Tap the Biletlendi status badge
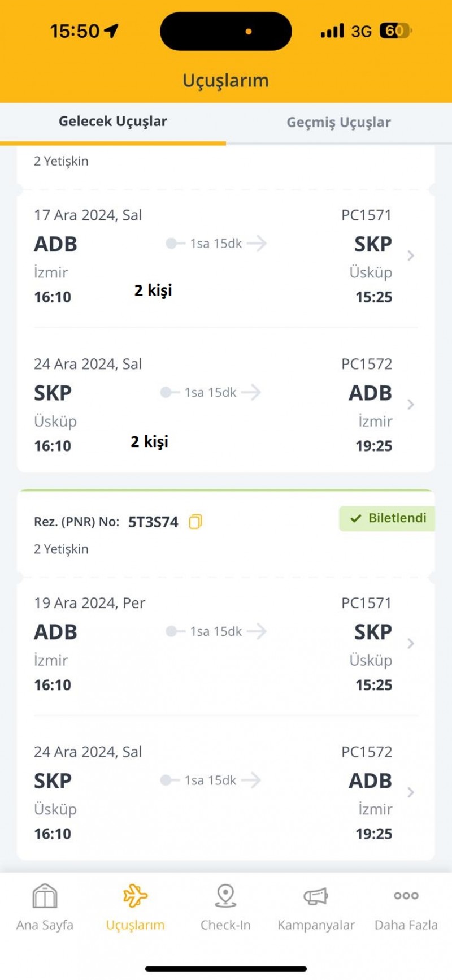 pos(388,518)
